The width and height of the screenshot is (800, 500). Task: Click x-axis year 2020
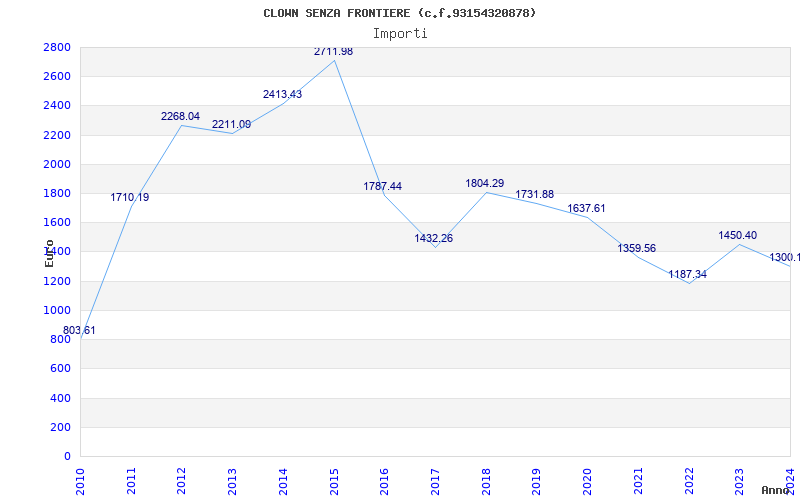coord(587,482)
